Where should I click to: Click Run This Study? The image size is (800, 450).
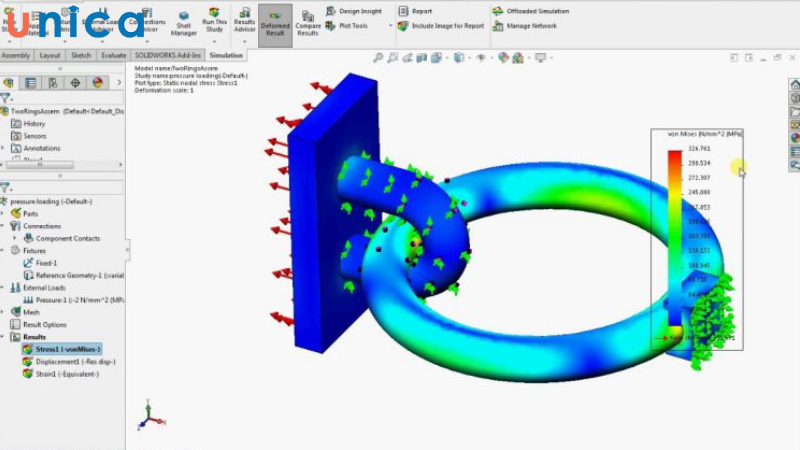coord(214,20)
